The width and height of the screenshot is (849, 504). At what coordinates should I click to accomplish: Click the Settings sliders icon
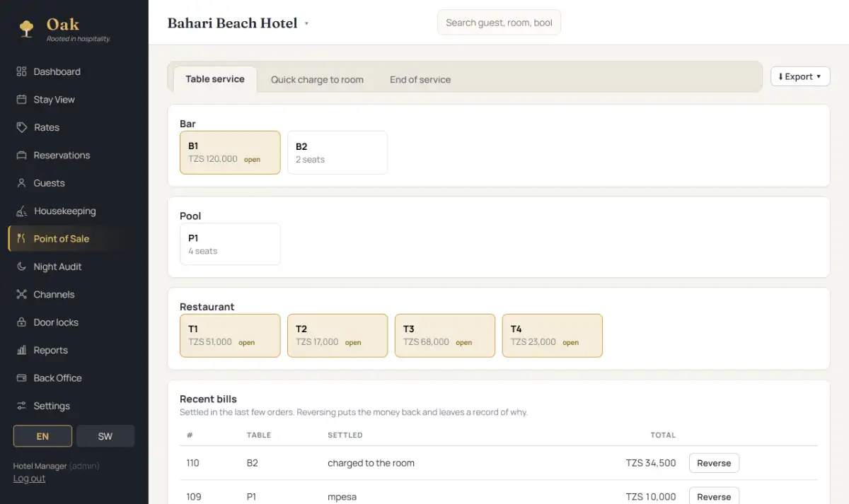[21, 406]
